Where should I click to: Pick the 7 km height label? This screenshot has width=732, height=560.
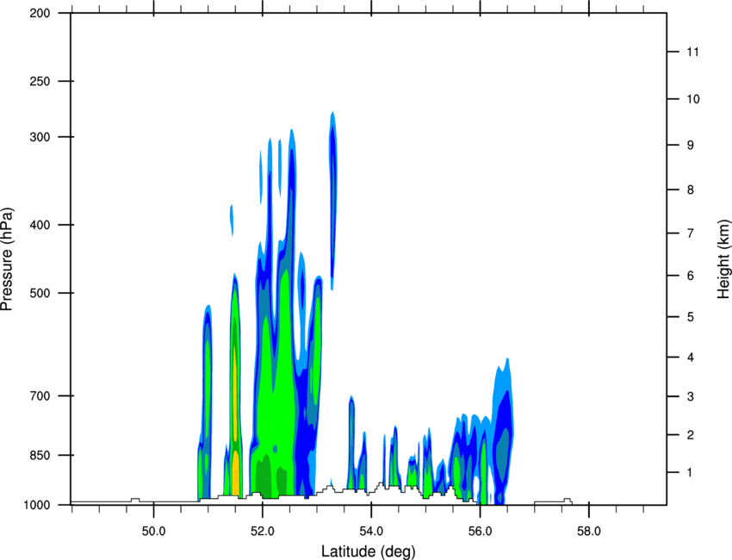(x=690, y=233)
